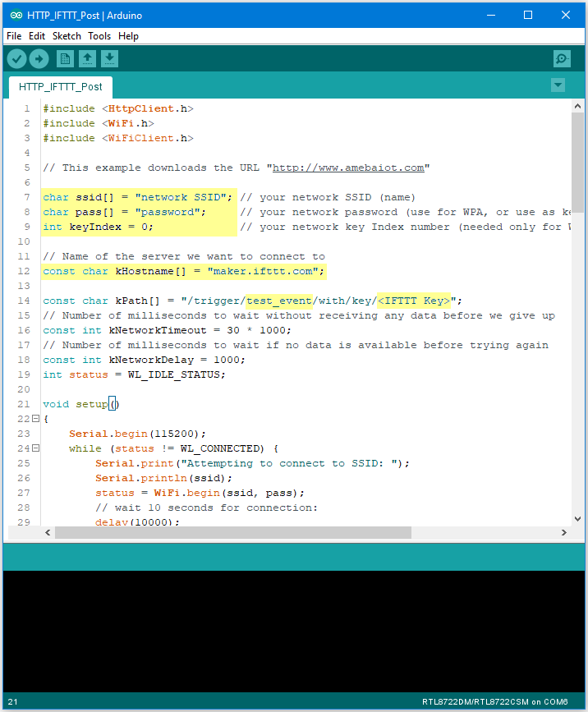This screenshot has height=712, width=588.
Task: Click WL_IDLE_STATUS on line 19
Action: [x=173, y=375]
